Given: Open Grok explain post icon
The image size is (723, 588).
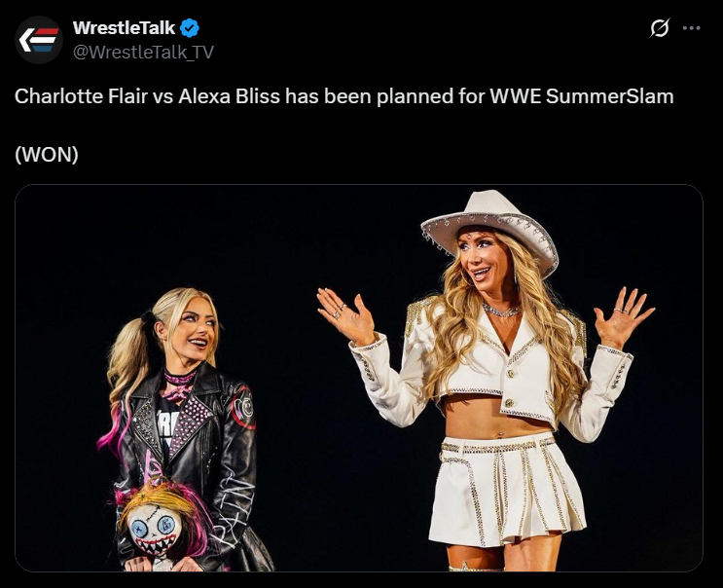Looking at the screenshot, I should [x=660, y=28].
